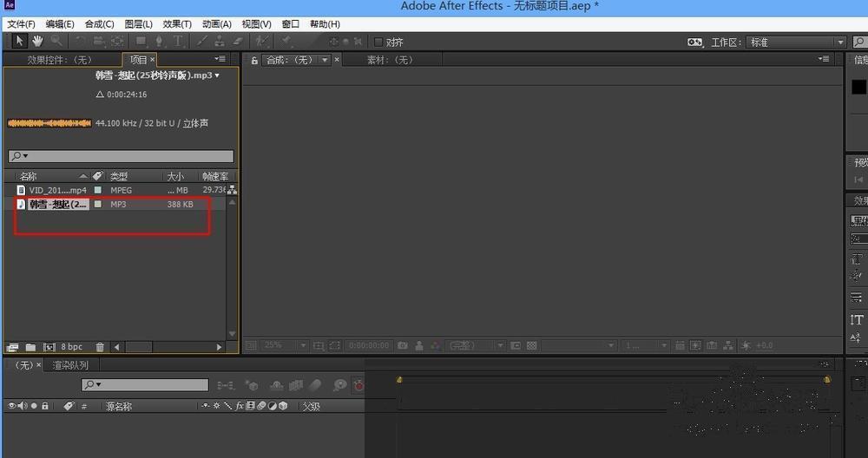Image resolution: width=868 pixels, height=458 pixels.
Task: Open the composition mini-flowchart icon
Action: pyautogui.click(x=225, y=385)
